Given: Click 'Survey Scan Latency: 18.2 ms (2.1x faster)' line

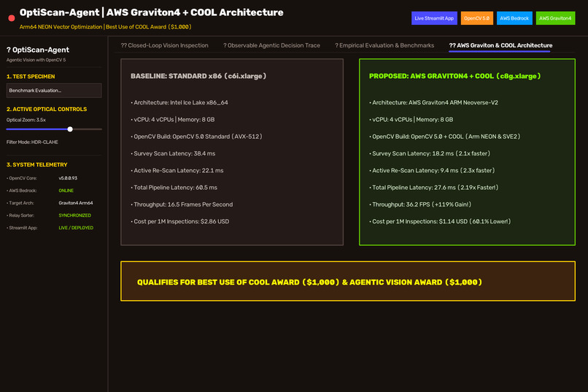Looking at the screenshot, I should 430,153.
